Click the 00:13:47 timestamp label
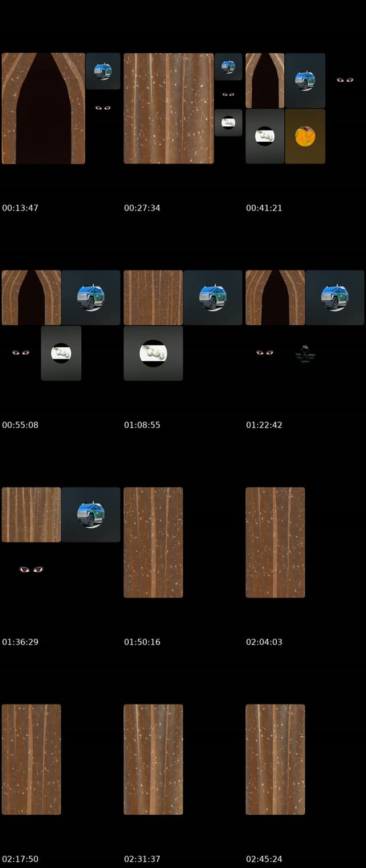 (x=20, y=208)
